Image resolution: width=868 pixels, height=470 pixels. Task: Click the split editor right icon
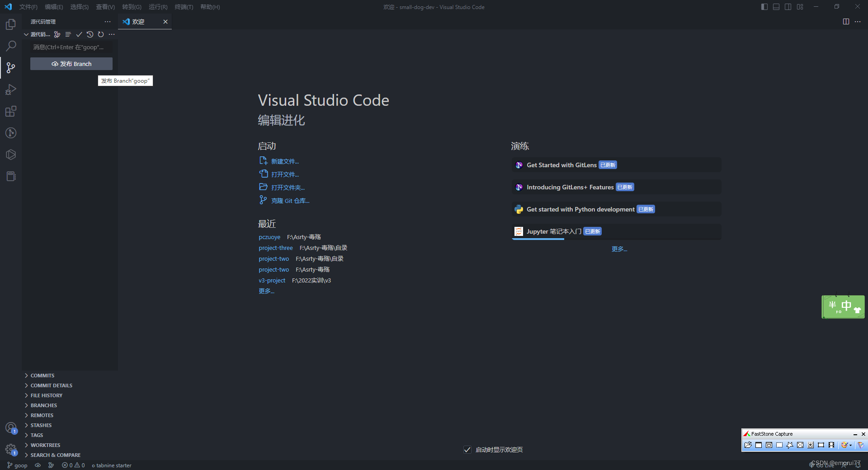[x=846, y=22]
